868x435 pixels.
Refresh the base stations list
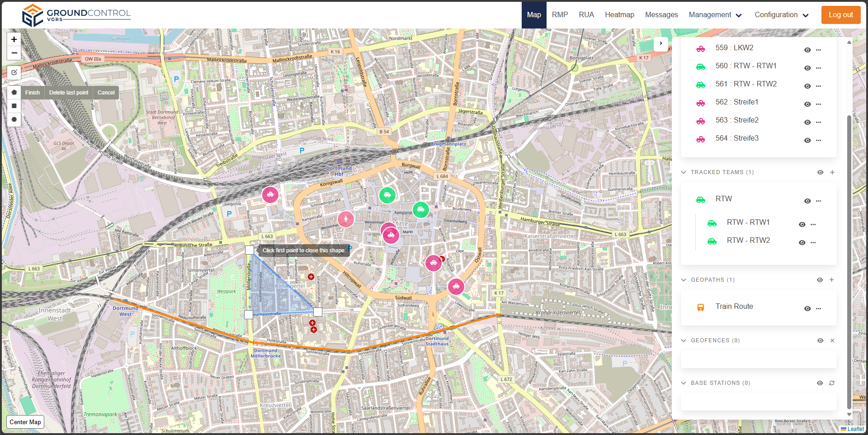pos(832,383)
